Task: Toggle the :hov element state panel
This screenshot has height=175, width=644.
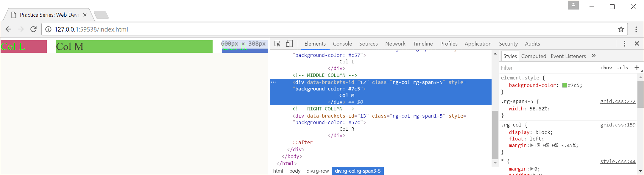Action: 606,68
